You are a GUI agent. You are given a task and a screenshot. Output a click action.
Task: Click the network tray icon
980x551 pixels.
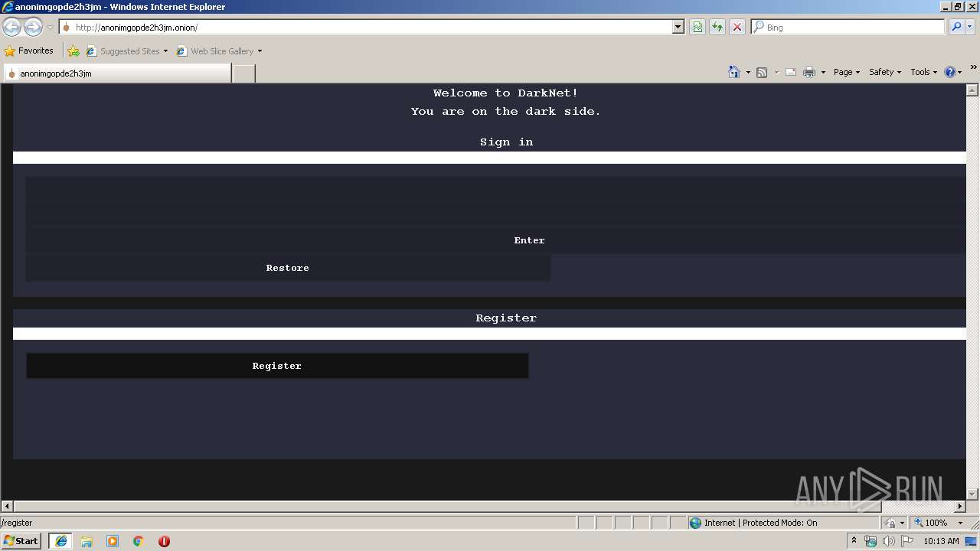pos(871,541)
